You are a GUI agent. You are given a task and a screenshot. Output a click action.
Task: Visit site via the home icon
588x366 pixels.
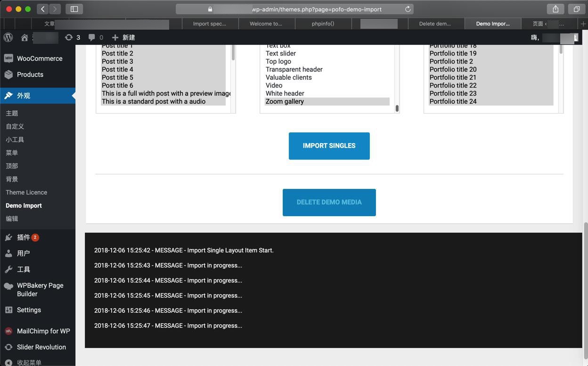(24, 37)
